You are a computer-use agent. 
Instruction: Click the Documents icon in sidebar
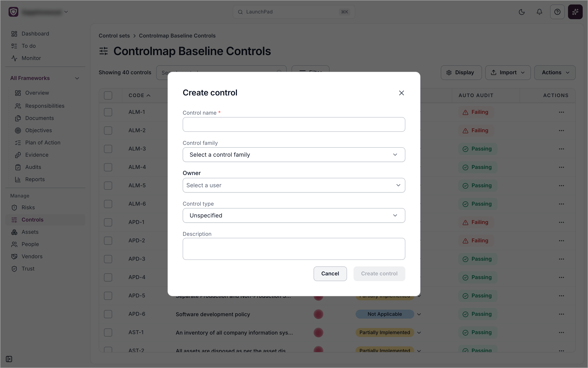coord(18,118)
